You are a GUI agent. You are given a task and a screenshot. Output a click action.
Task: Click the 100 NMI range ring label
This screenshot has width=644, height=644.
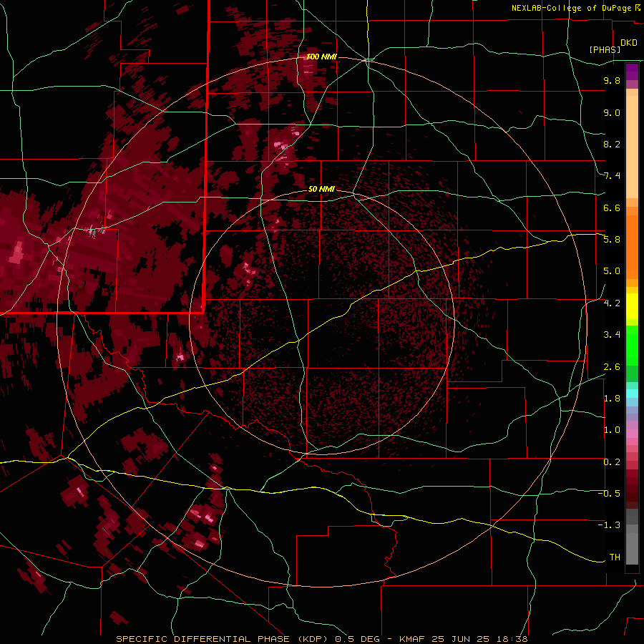click(321, 57)
